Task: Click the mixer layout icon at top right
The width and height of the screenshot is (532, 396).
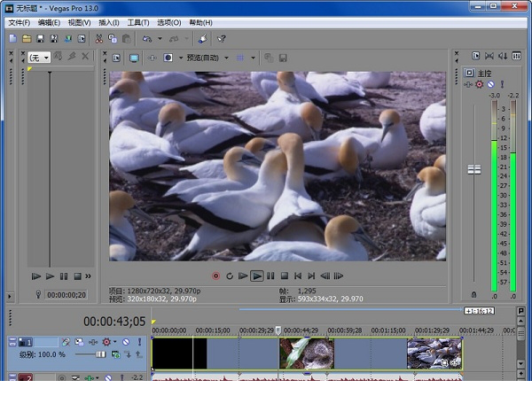Action: pos(516,56)
